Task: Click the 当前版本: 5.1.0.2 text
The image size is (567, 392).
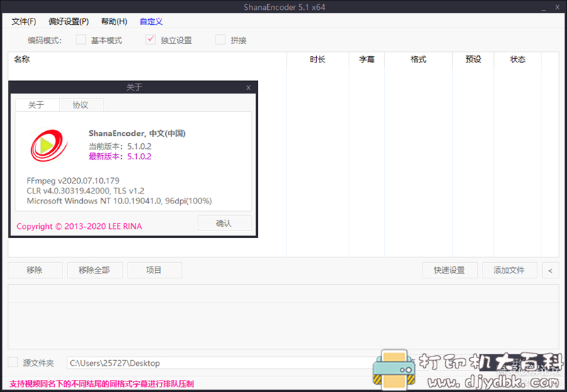Action: [120, 147]
